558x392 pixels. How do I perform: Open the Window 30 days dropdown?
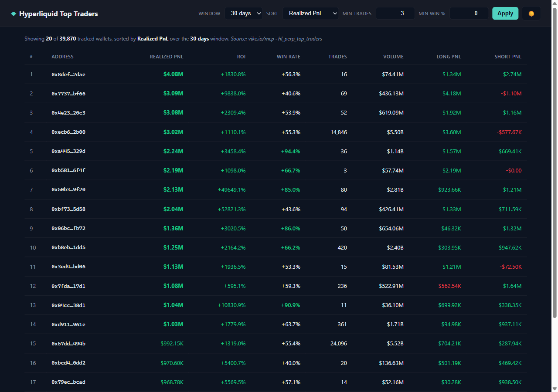[244, 14]
